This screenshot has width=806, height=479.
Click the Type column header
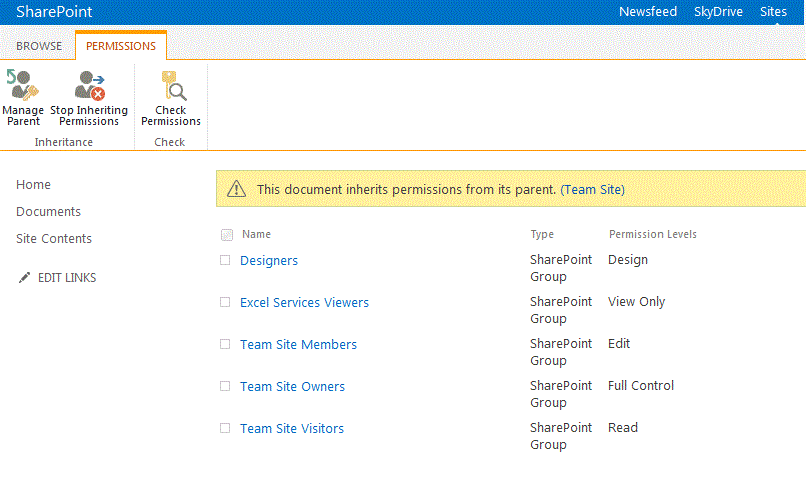(542, 234)
